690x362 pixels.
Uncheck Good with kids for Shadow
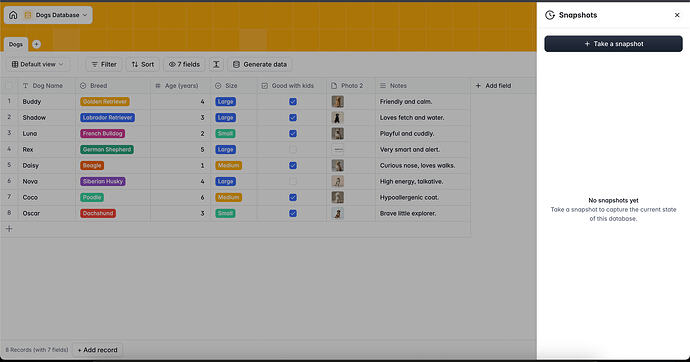pos(293,117)
